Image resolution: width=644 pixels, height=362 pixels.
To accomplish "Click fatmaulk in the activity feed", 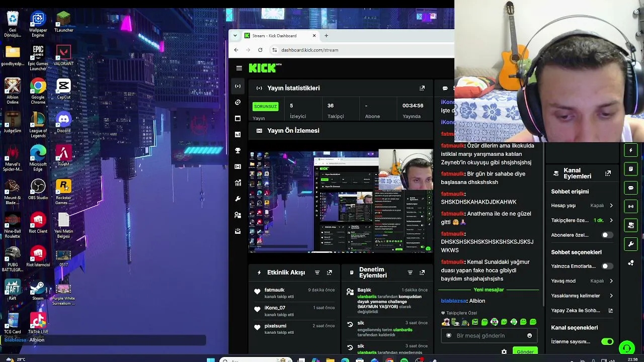I will pos(275,290).
